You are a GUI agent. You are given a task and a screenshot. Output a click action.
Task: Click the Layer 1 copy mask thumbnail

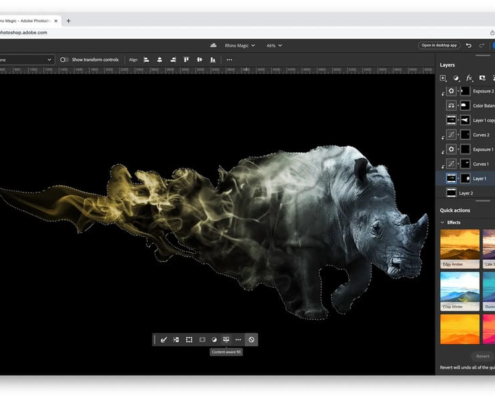pos(465,120)
